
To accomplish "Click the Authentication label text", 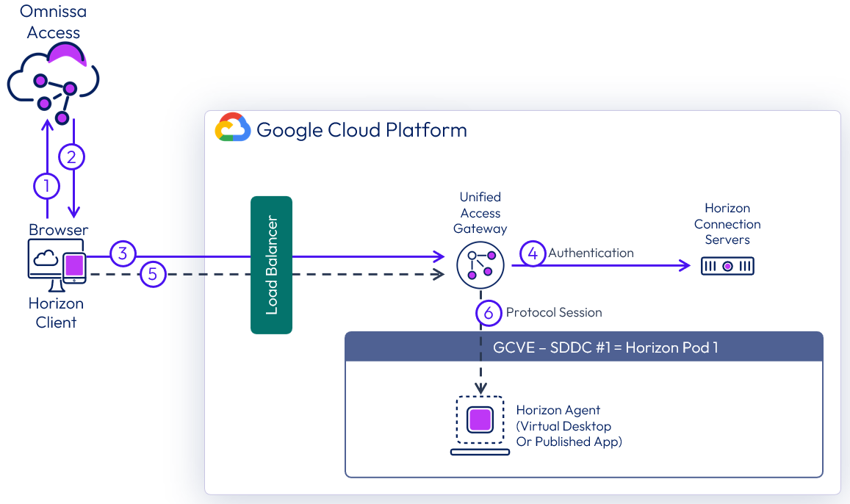I will tap(591, 253).
